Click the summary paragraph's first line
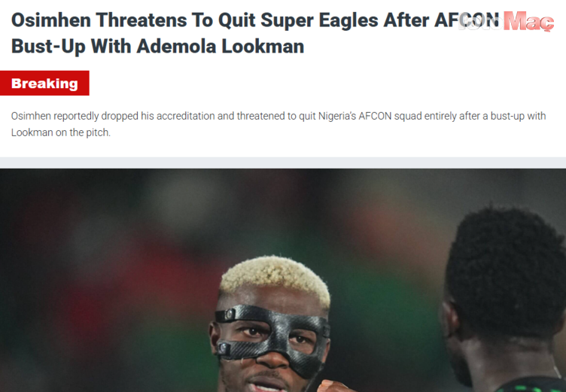The image size is (566, 392). point(278,116)
